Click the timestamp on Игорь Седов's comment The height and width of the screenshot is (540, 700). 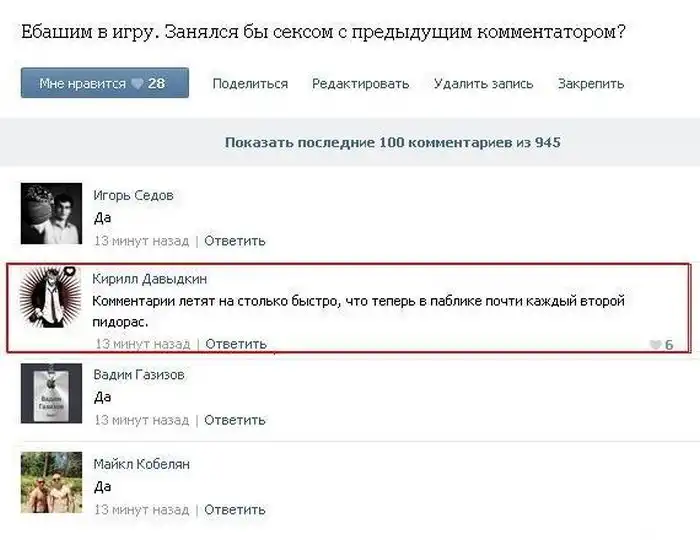141,241
